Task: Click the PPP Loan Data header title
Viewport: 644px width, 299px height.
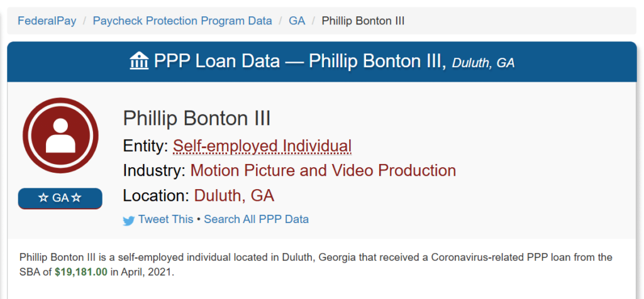Action: (x=300, y=62)
